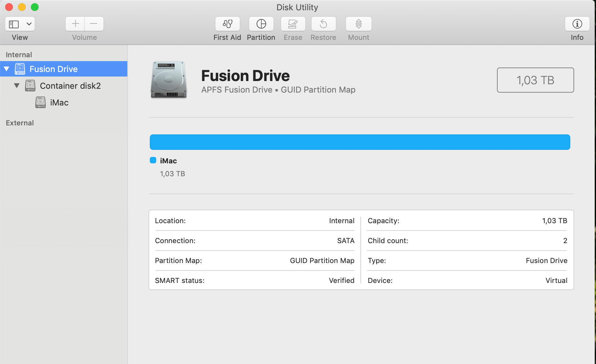
Task: Click the large Fusion Drive disk image
Action: point(169,80)
